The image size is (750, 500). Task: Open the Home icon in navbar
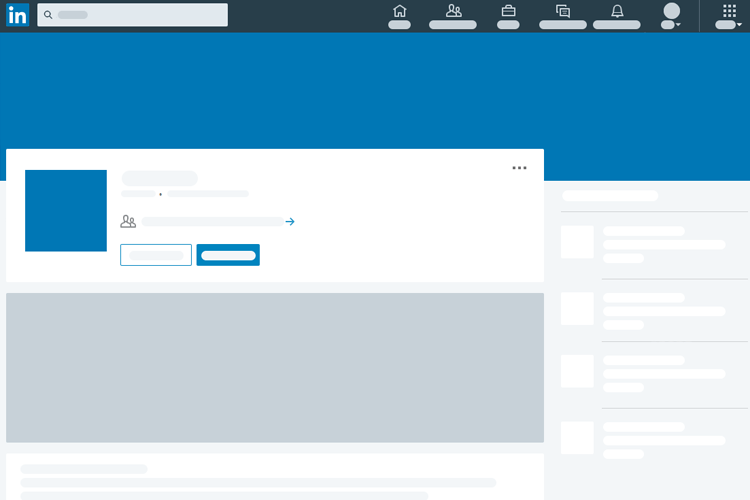(399, 11)
